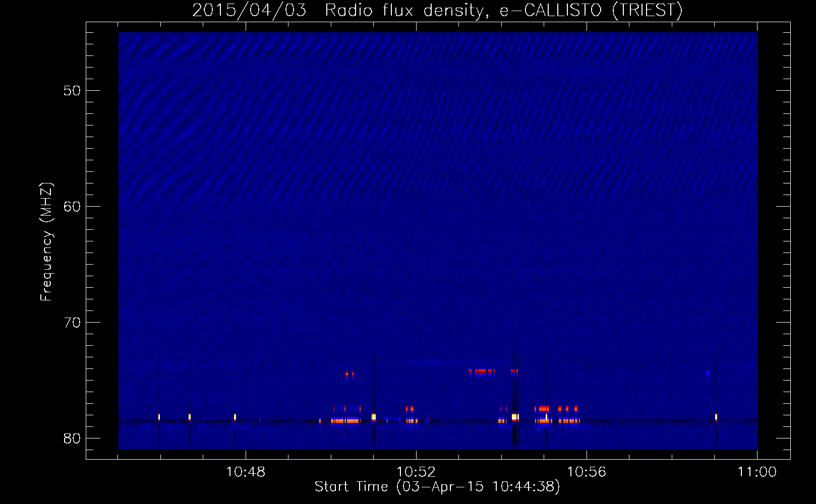816x504 pixels.
Task: Click the '11:00' time tick label
Action: tap(757, 472)
